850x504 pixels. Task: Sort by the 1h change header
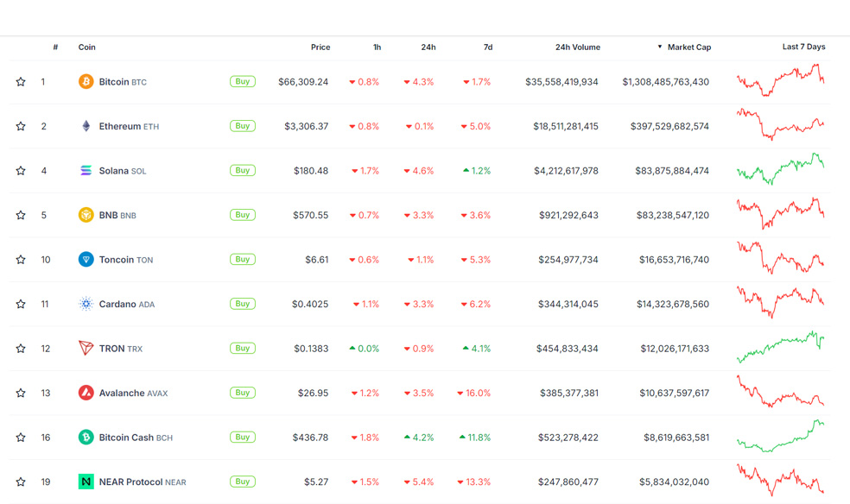click(x=377, y=47)
